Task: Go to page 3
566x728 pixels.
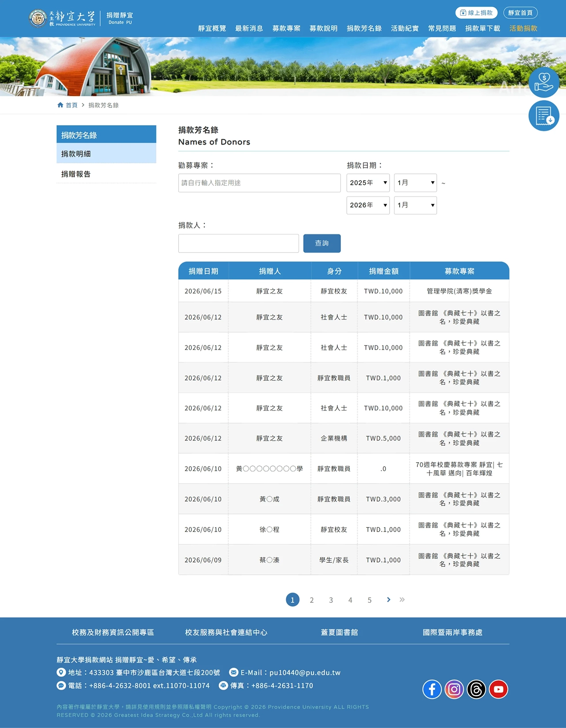Action: coord(331,600)
